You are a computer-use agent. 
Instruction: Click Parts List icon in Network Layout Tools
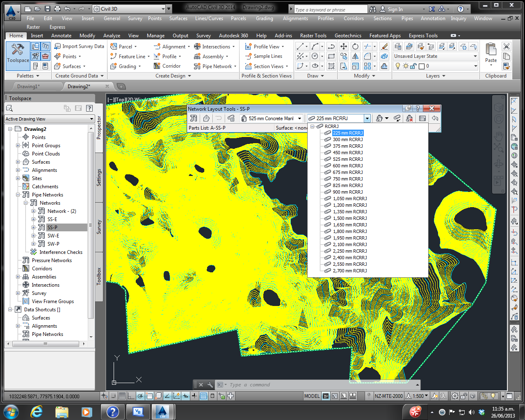point(231,118)
